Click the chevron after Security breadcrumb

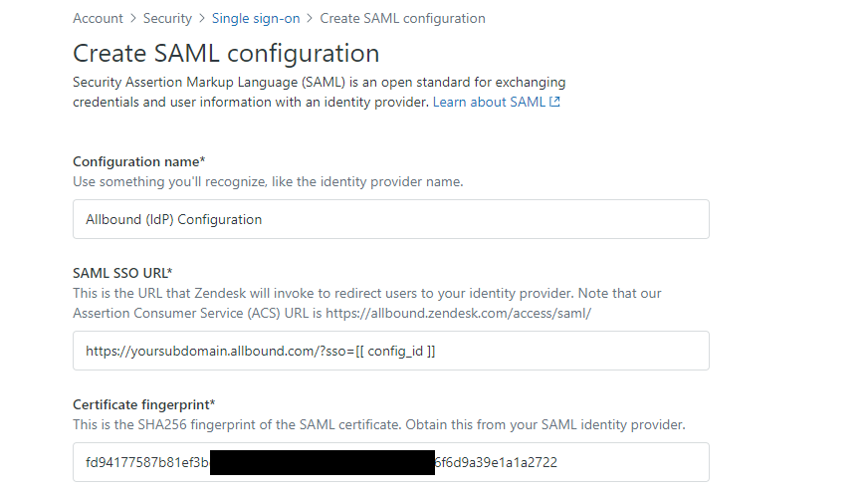(202, 18)
